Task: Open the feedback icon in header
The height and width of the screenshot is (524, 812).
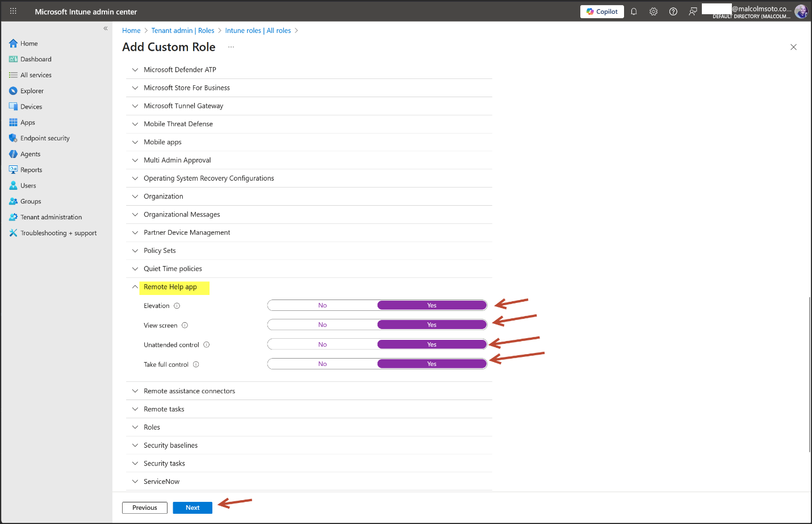Action: click(693, 11)
